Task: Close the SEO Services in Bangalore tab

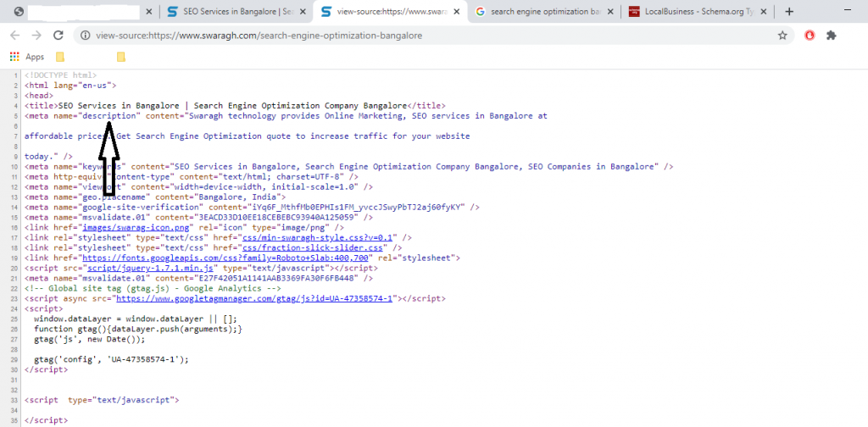Action: point(303,12)
